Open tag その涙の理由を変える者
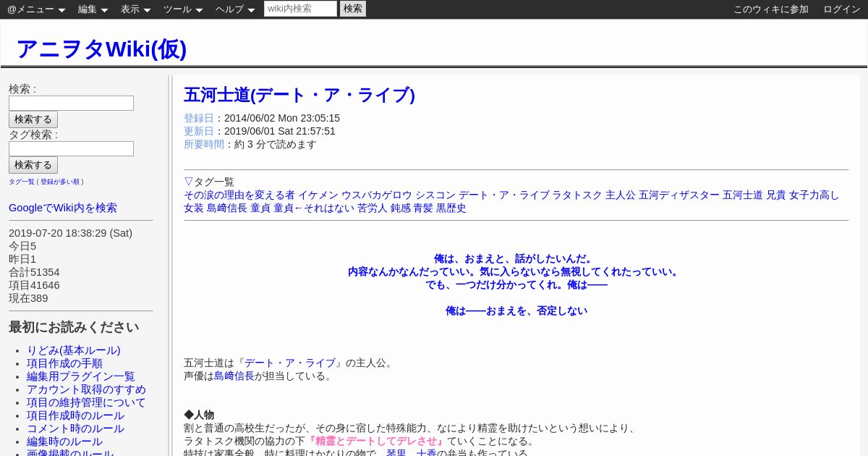Viewport: 868px width, 456px height. [x=239, y=195]
